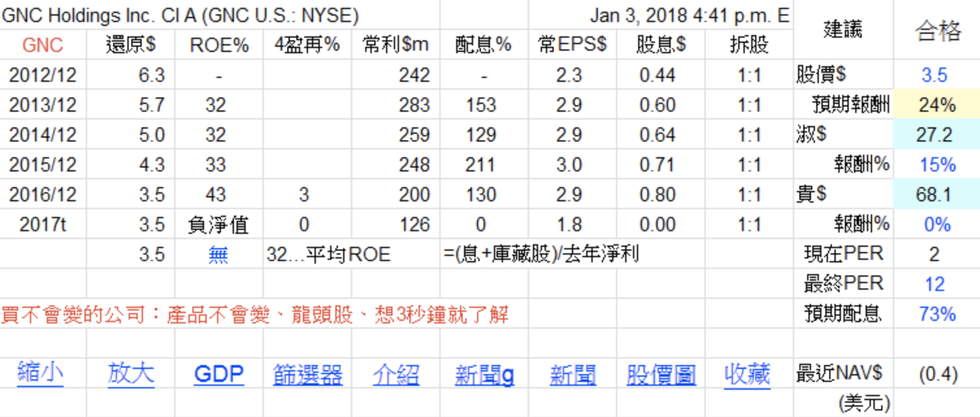Select the 淑$ label cell
This screenshot has height=417, width=980.
(x=843, y=134)
